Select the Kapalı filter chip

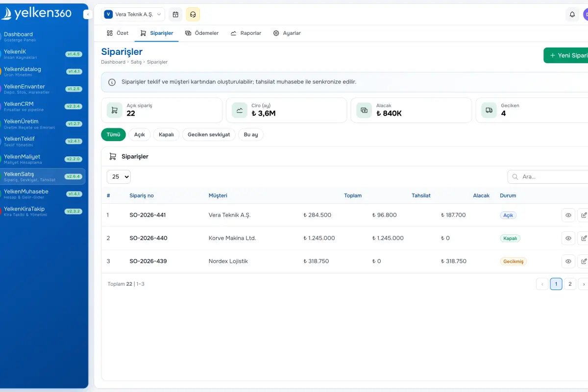pyautogui.click(x=167, y=135)
